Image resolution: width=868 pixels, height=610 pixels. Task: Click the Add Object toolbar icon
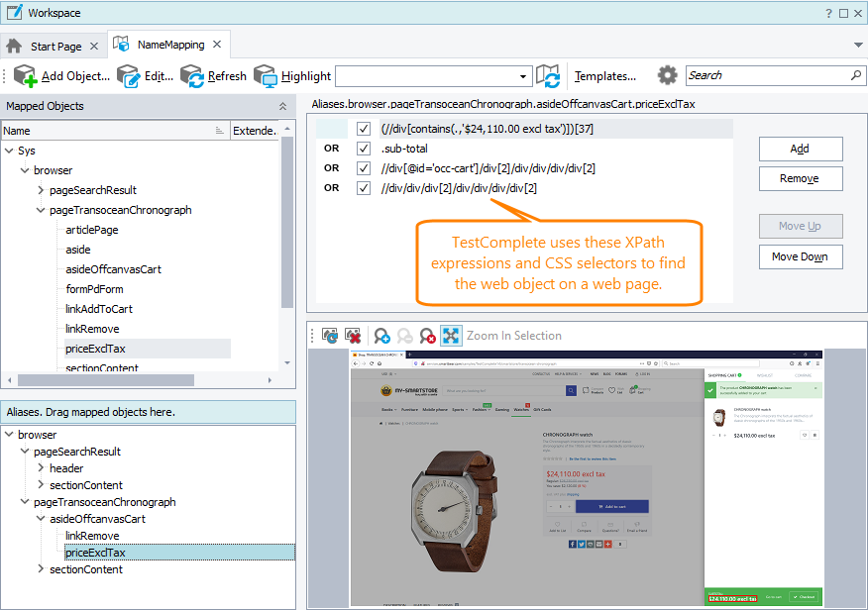click(26, 76)
